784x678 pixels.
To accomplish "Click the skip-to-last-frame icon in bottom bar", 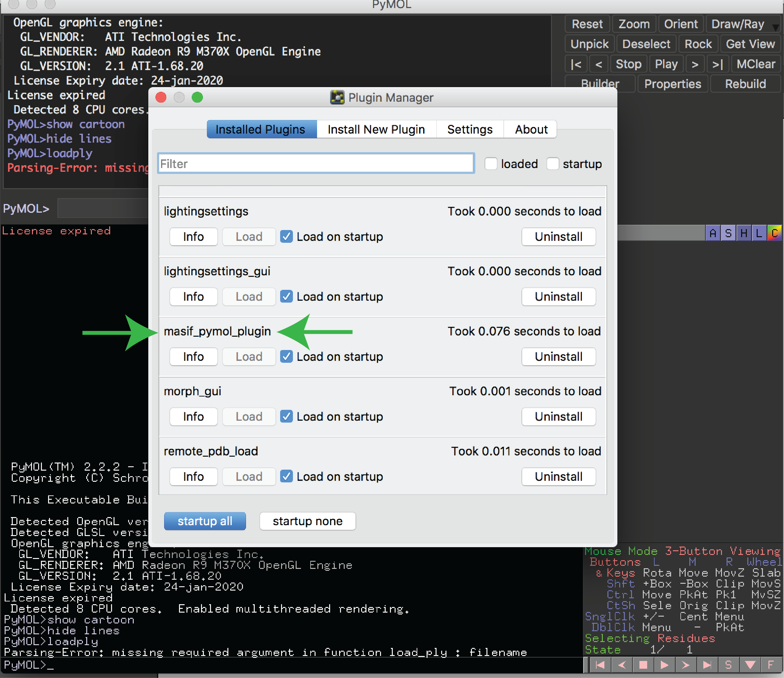I will tap(707, 665).
